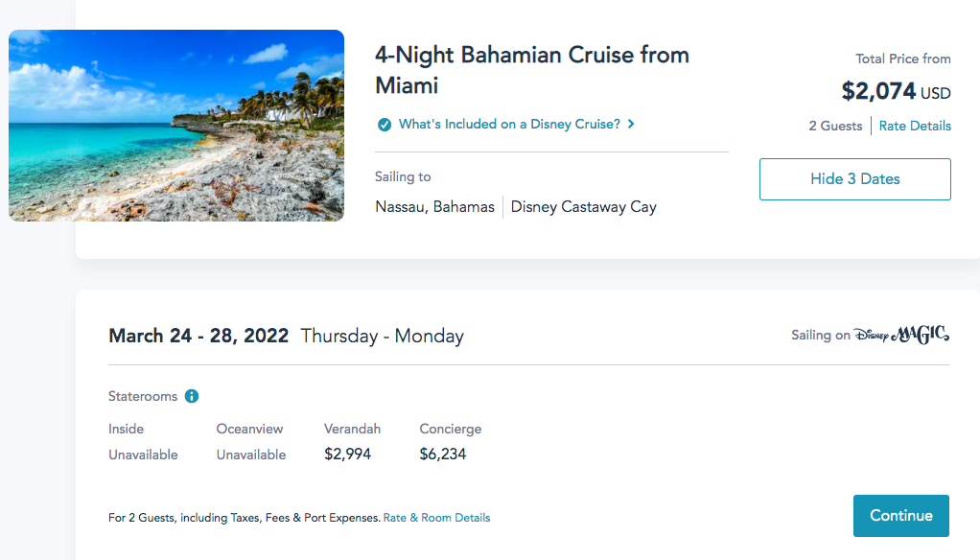Screen dimensions: 980x560
Task: Click the Nassau, Bahamas destination text
Action: pos(434,207)
